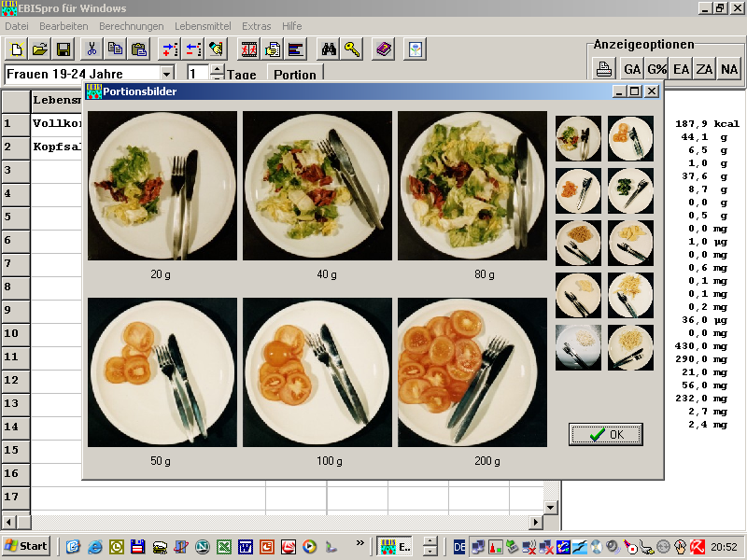The height and width of the screenshot is (560, 747).
Task: Click the Portion button
Action: coord(294,75)
